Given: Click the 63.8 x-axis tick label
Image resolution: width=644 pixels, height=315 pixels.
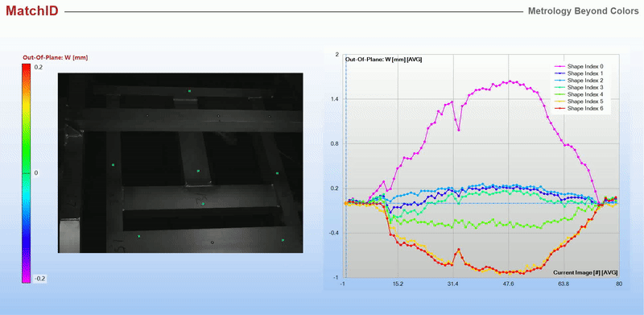Looking at the screenshot, I should tap(563, 284).
